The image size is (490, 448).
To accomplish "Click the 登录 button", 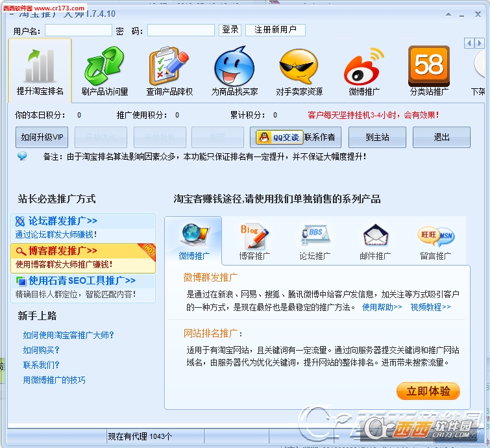I will coord(230,30).
